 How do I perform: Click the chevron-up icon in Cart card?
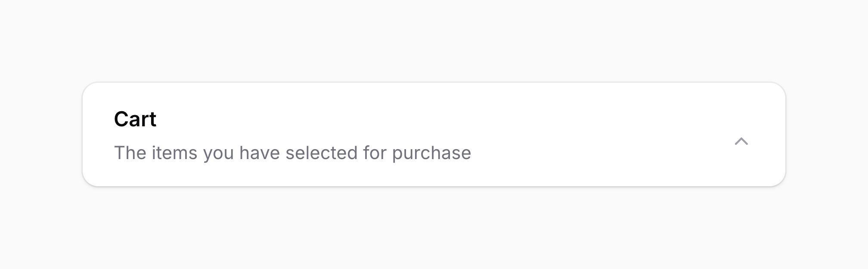741,141
